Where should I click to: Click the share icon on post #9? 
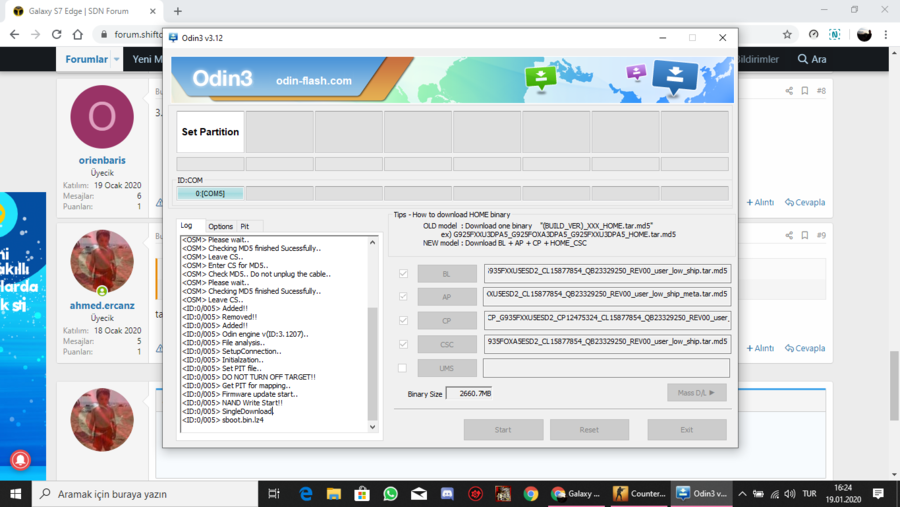click(789, 235)
